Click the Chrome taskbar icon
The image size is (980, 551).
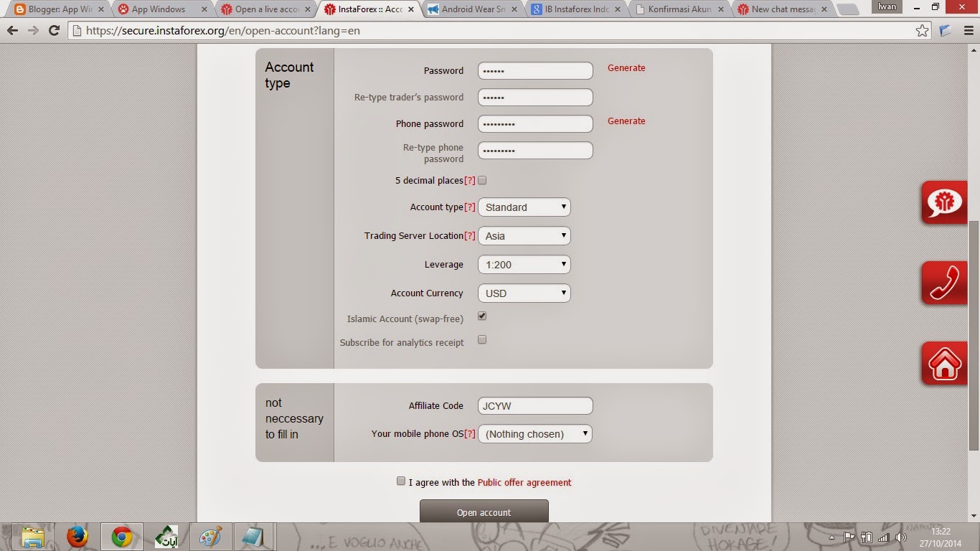[122, 537]
